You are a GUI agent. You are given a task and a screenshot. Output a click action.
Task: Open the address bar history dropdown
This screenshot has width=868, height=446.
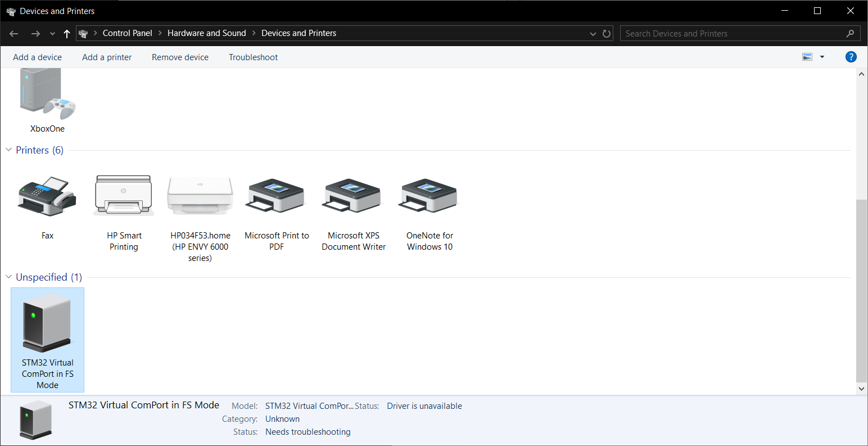tap(593, 34)
